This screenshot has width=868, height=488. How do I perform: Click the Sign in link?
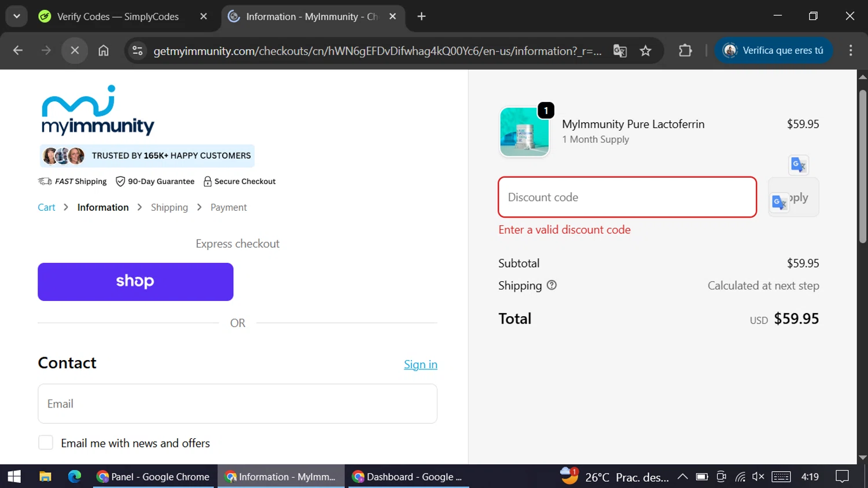pyautogui.click(x=421, y=364)
